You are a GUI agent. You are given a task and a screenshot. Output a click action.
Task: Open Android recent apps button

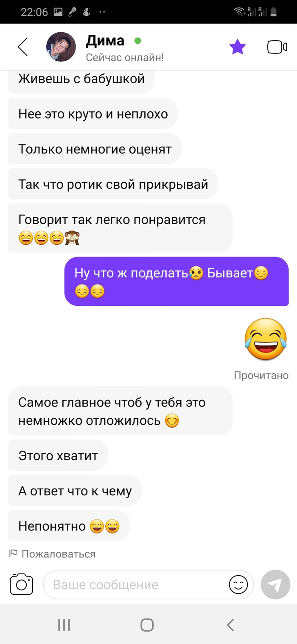click(64, 625)
